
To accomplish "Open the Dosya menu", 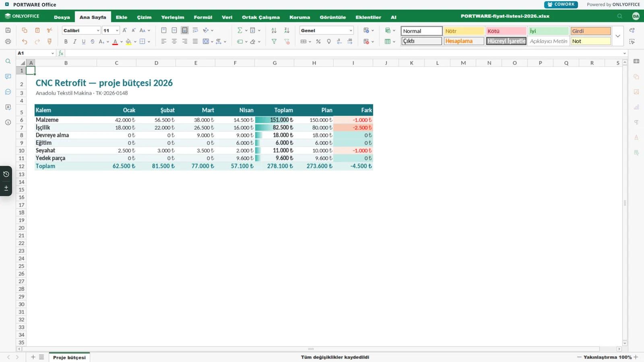I will click(x=62, y=17).
